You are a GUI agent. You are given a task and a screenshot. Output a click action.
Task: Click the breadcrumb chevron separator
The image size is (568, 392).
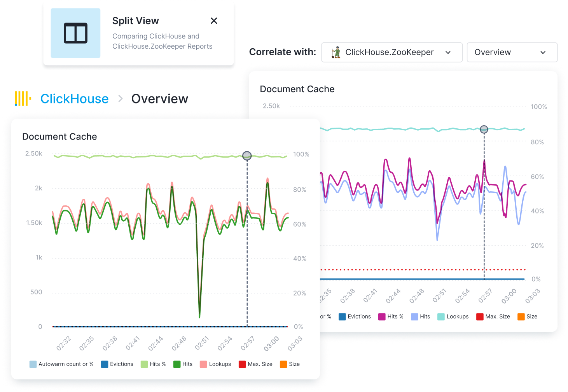pos(121,99)
